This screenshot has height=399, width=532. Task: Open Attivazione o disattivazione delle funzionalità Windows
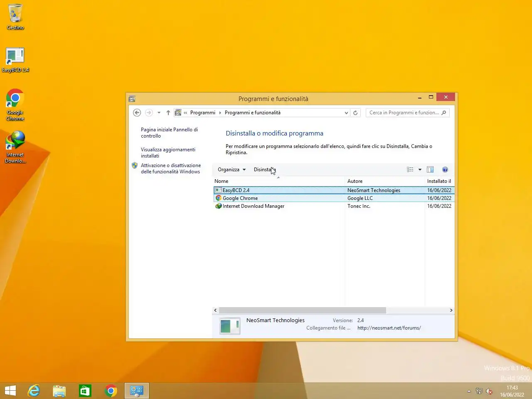pos(171,168)
